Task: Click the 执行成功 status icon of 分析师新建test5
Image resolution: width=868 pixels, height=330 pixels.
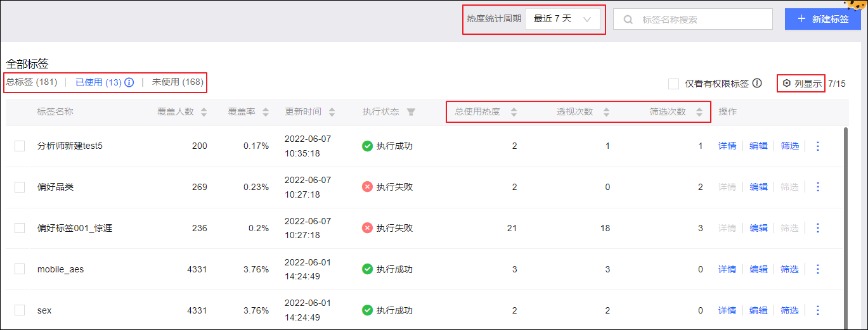Action: click(x=367, y=146)
